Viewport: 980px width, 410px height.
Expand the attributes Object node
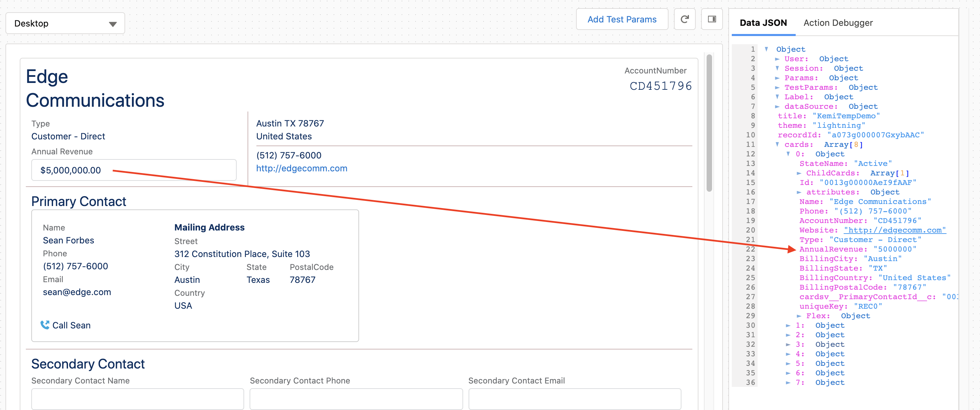coord(799,192)
